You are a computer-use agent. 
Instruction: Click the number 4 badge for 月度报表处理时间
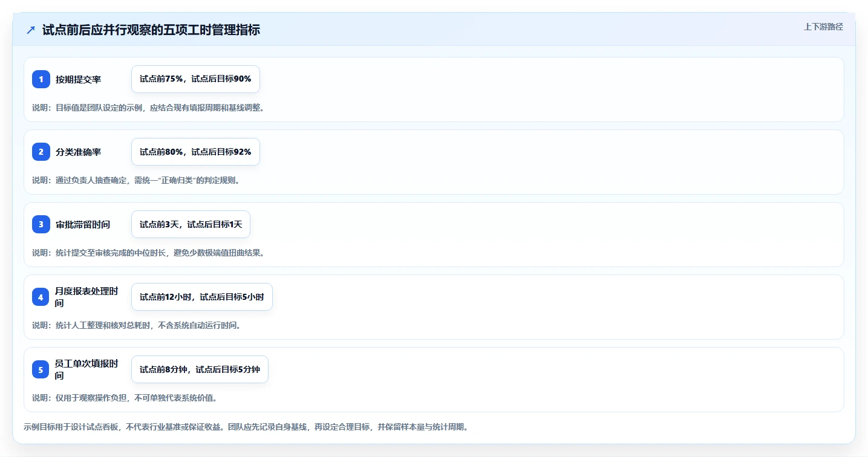pyautogui.click(x=41, y=297)
